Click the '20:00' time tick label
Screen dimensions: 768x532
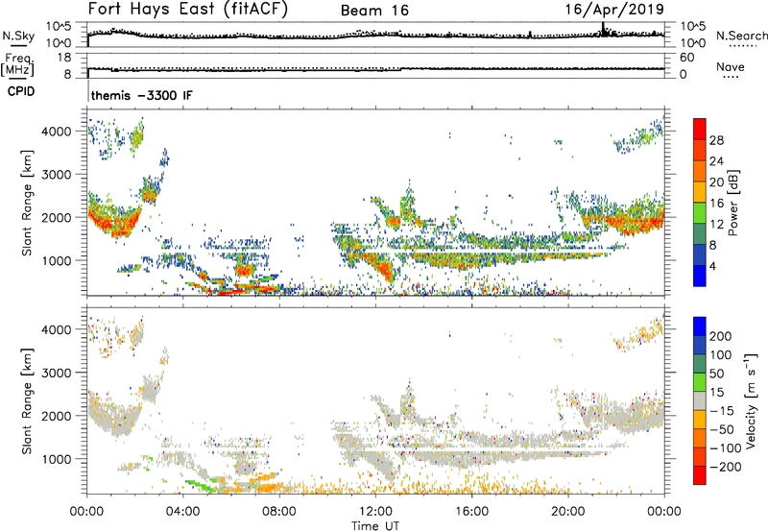[567, 512]
